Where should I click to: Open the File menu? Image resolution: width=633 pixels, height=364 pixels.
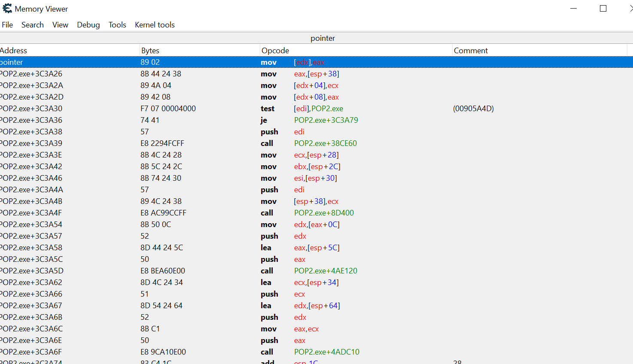click(x=7, y=25)
